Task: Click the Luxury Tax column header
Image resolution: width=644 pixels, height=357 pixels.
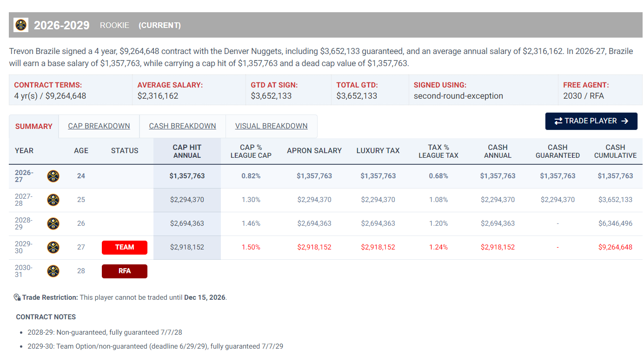Action: (378, 151)
